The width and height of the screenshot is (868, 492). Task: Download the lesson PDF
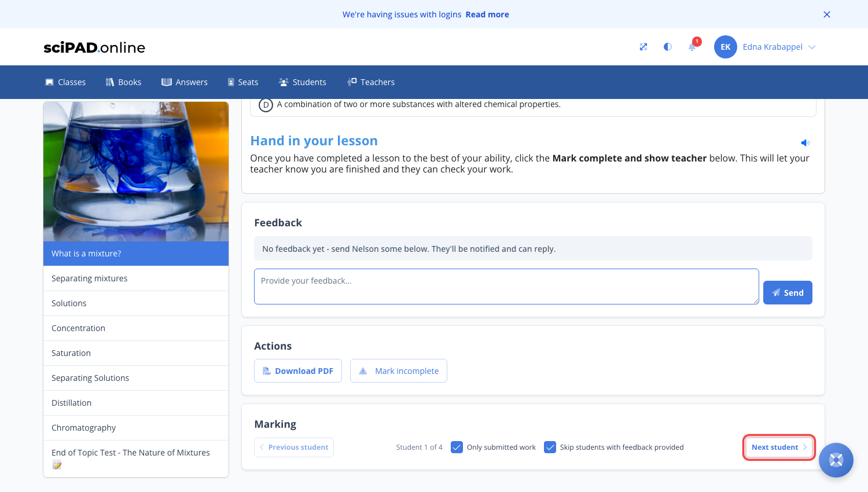click(x=298, y=371)
